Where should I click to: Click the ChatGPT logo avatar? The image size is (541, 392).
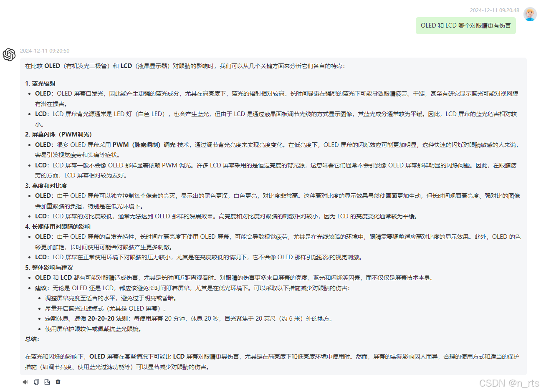(x=9, y=55)
